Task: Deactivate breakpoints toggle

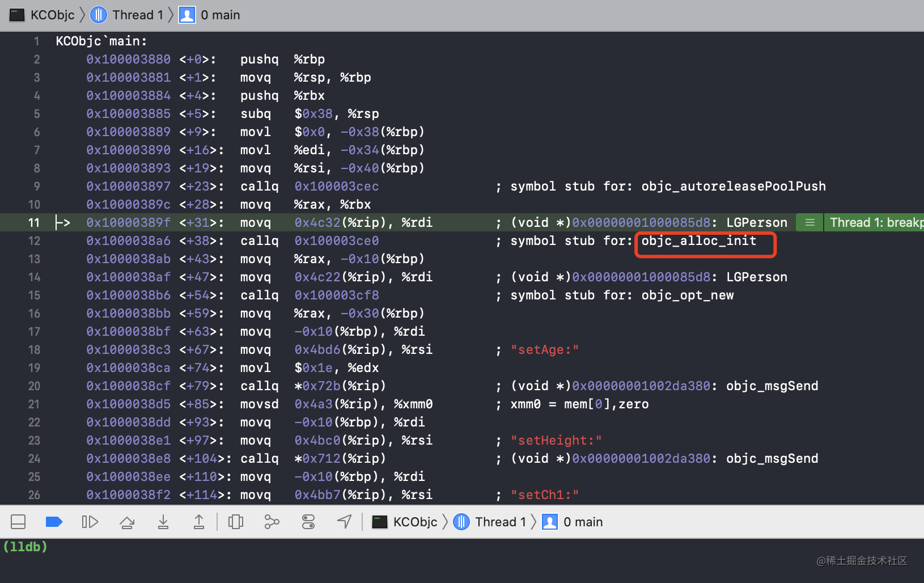Action: click(54, 522)
